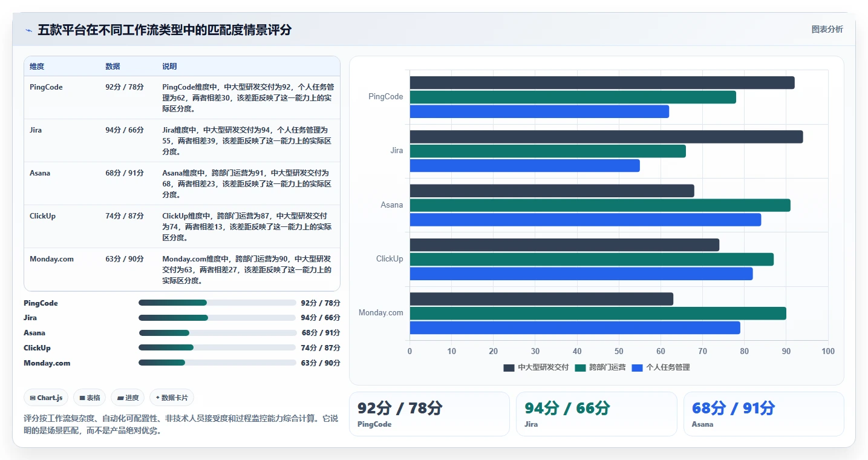The image size is (868, 460).
Task: Click the dark legend swatch for 中大型研发交付
Action: (x=509, y=367)
